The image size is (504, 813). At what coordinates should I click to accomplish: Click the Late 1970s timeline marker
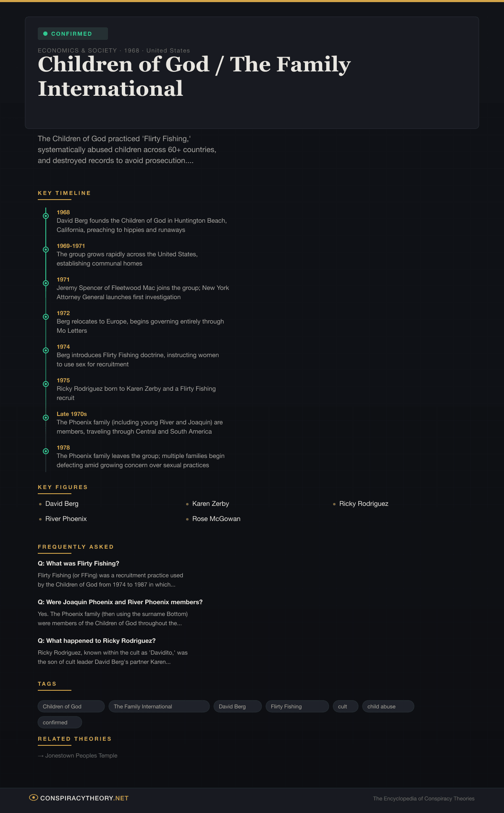click(x=46, y=418)
